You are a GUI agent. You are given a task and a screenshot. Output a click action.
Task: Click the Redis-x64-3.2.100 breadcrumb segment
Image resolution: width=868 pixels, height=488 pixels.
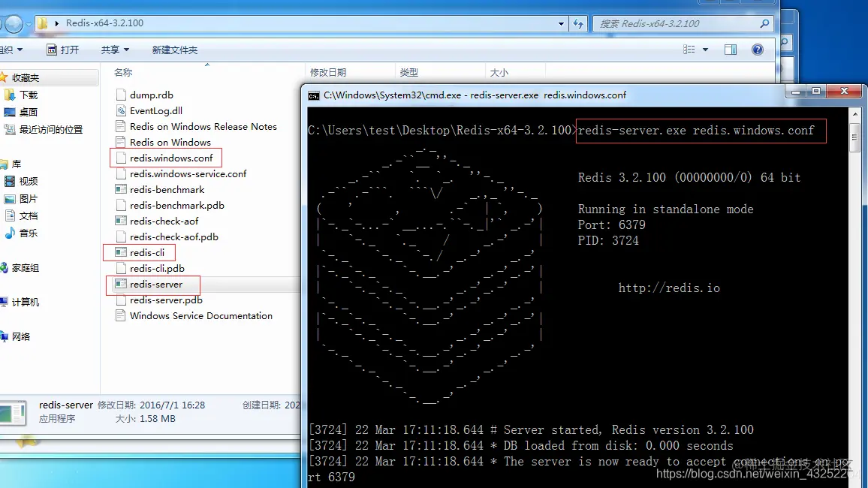104,23
